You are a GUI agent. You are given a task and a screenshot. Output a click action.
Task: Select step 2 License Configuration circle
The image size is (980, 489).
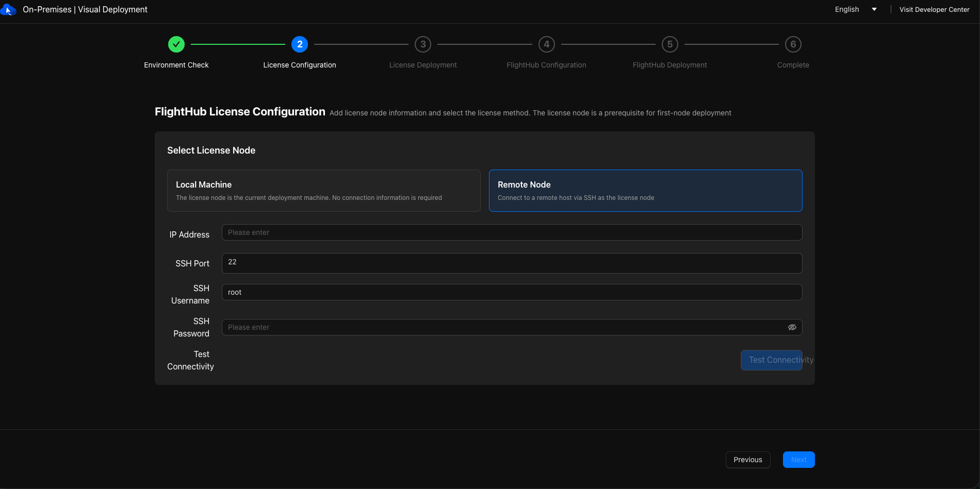(300, 44)
